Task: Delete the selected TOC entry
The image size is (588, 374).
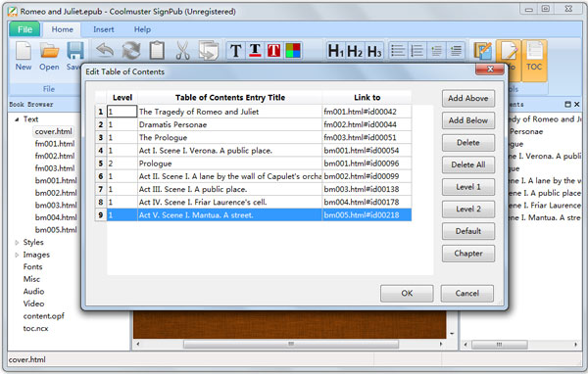Action: (468, 143)
